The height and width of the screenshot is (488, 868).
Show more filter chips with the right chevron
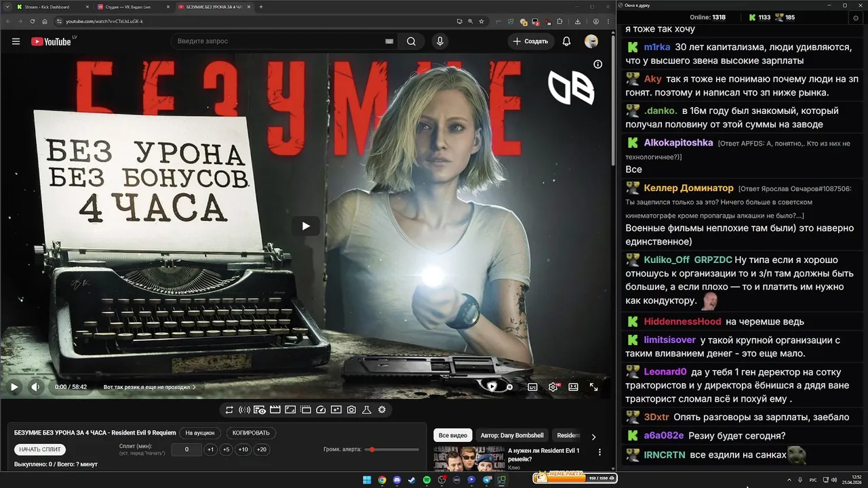point(593,437)
